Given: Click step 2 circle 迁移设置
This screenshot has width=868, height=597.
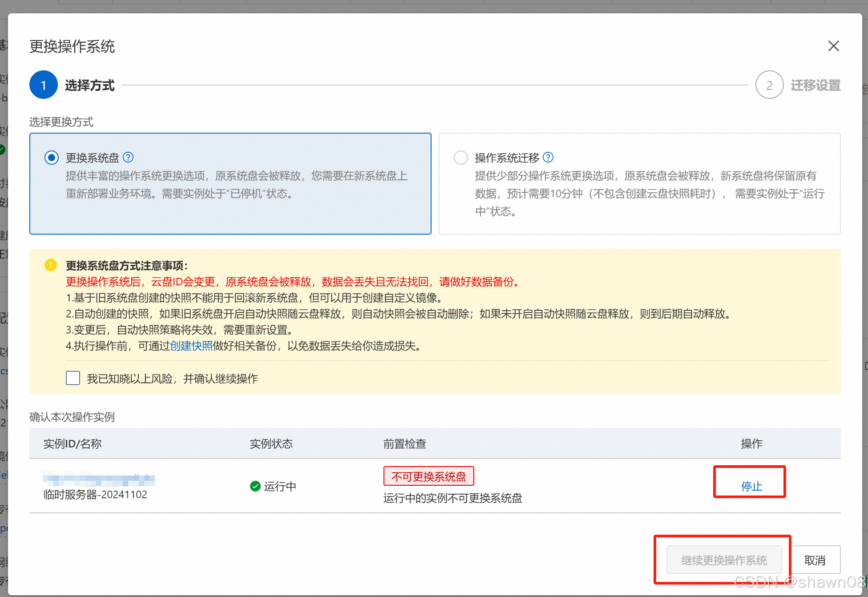Looking at the screenshot, I should point(769,85).
